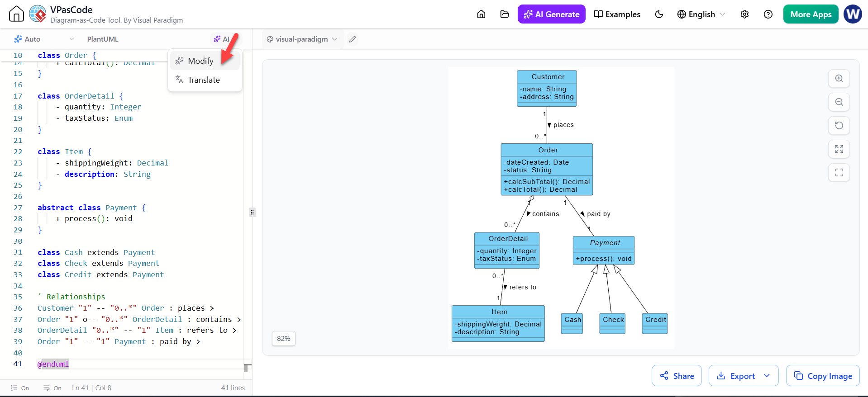
Task: Click the reset view rotate icon
Action: pos(839,125)
